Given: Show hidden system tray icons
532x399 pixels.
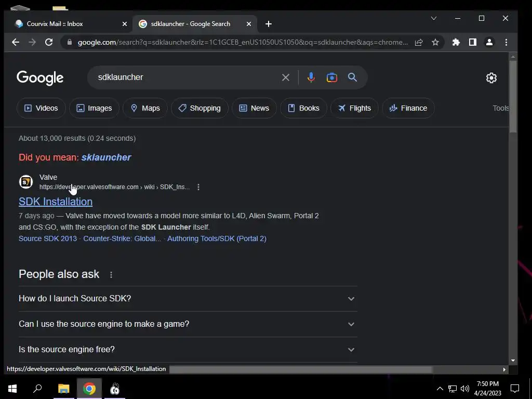Looking at the screenshot, I should coord(440,389).
